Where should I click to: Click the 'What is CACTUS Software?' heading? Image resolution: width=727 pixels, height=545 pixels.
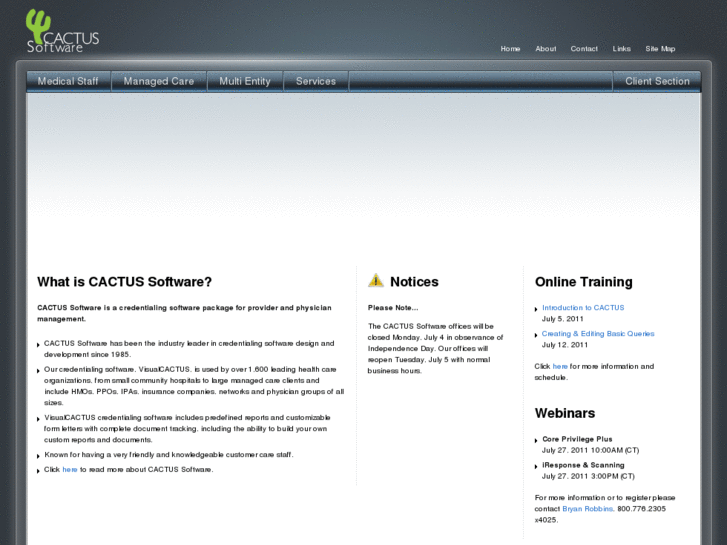pos(124,282)
